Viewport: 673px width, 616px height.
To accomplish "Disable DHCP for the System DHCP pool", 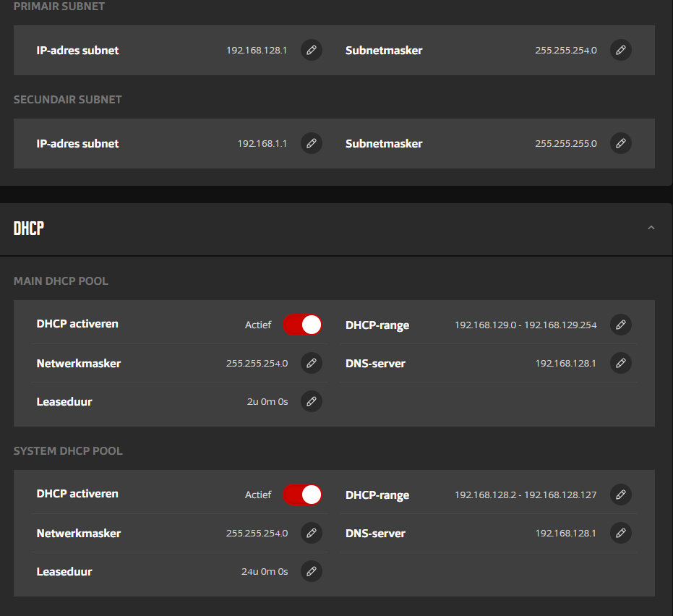I will tap(302, 495).
